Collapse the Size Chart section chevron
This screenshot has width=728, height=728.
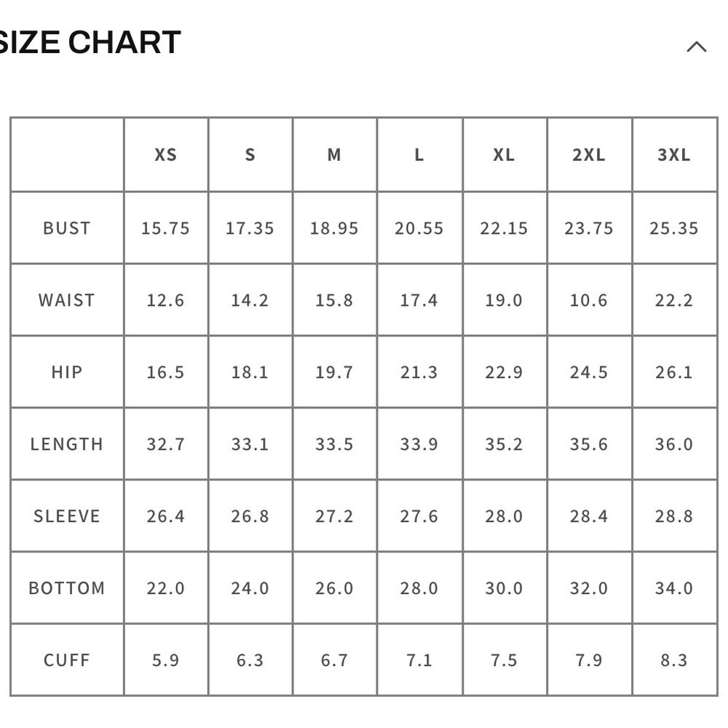point(697,47)
